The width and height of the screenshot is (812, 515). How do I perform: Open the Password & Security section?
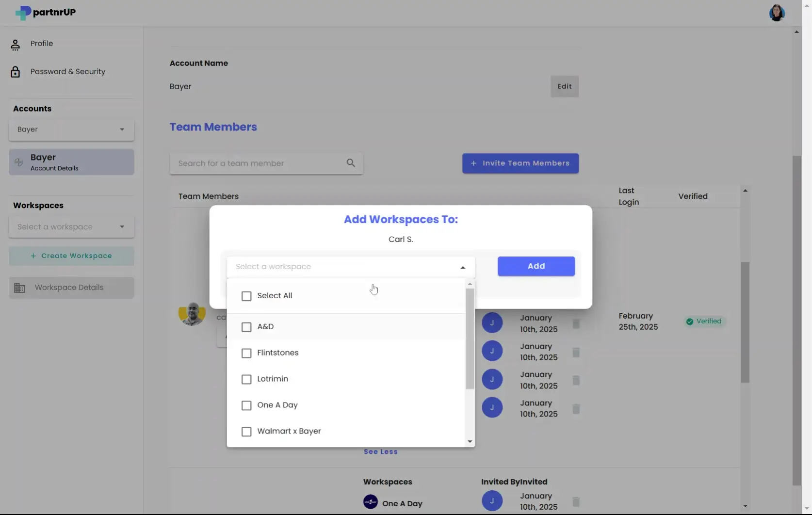click(67, 71)
